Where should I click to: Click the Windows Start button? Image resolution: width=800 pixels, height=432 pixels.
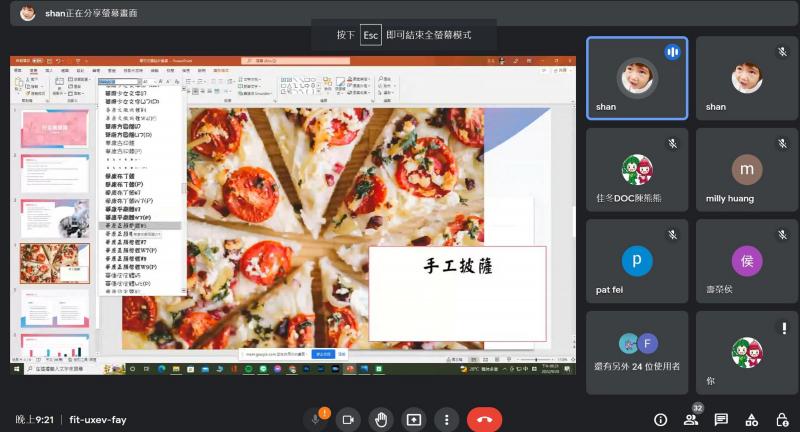point(16,369)
